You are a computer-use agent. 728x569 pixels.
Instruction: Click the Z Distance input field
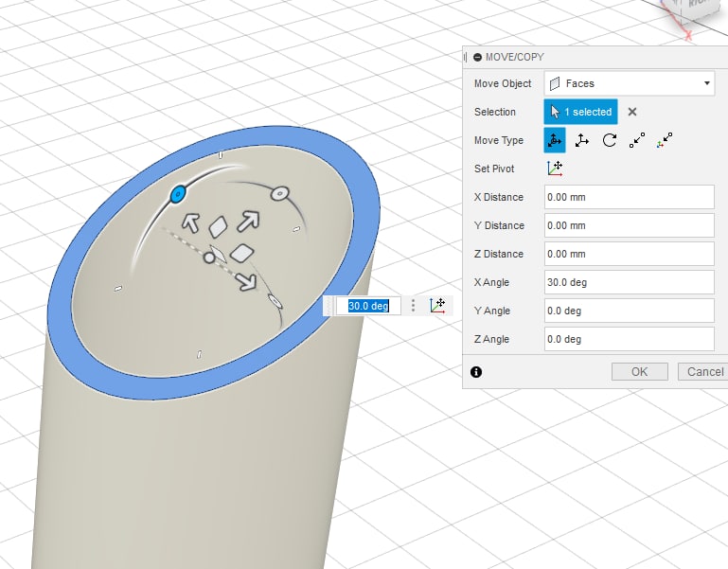[x=630, y=254]
